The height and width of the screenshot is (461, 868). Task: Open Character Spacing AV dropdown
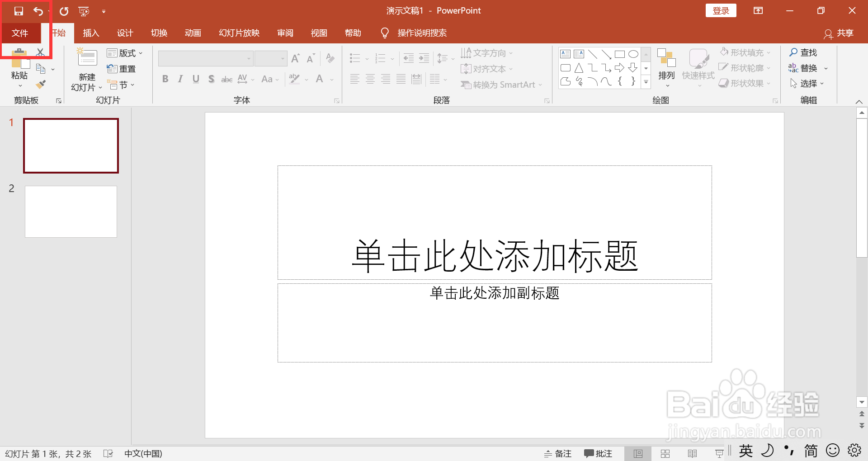(246, 79)
